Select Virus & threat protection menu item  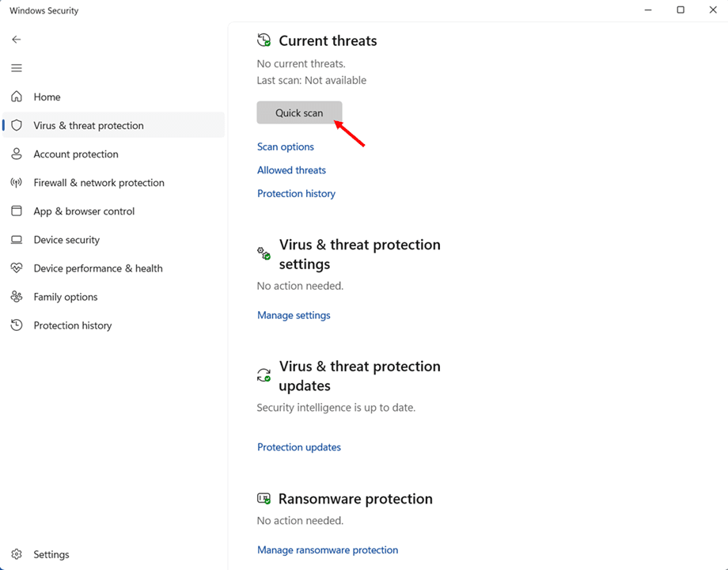click(x=89, y=126)
